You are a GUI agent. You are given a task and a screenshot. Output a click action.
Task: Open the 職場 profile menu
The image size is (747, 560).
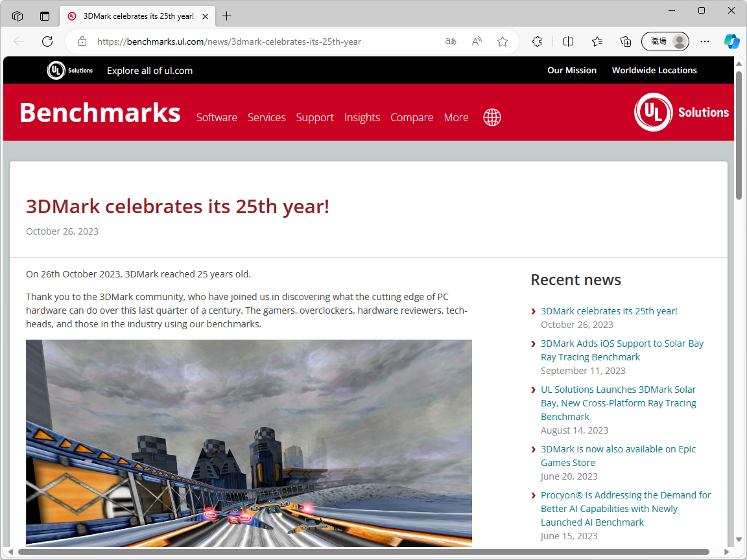click(665, 41)
